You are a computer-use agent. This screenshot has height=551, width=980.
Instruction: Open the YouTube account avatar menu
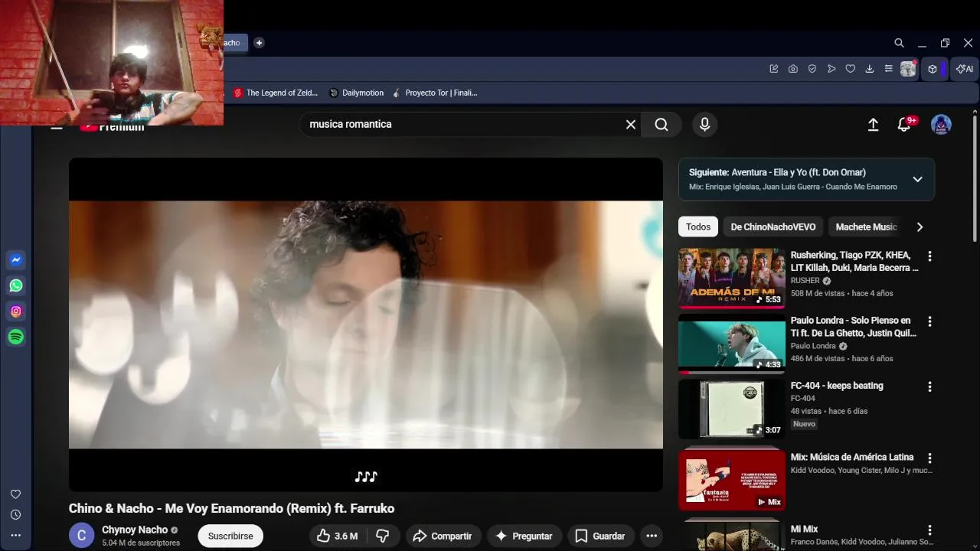[941, 124]
